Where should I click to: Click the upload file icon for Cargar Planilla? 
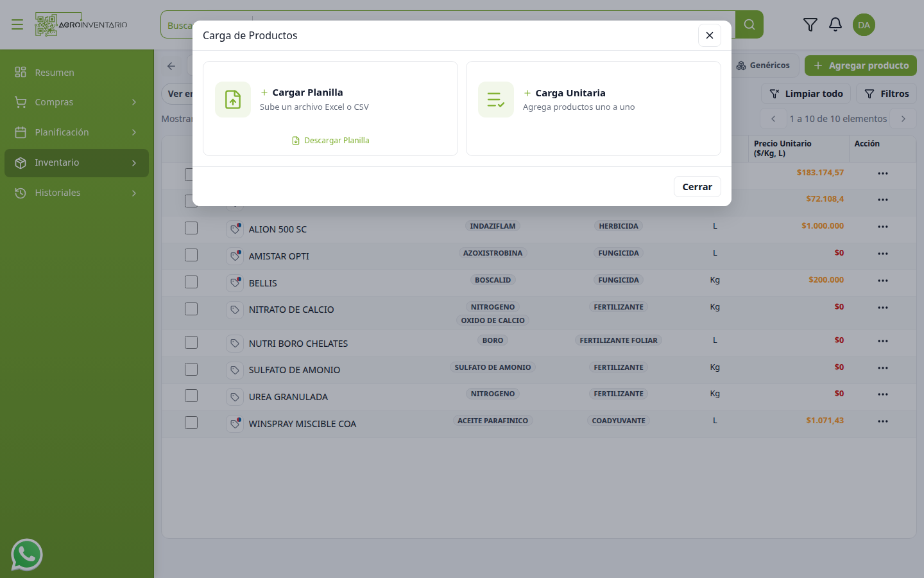(x=233, y=100)
